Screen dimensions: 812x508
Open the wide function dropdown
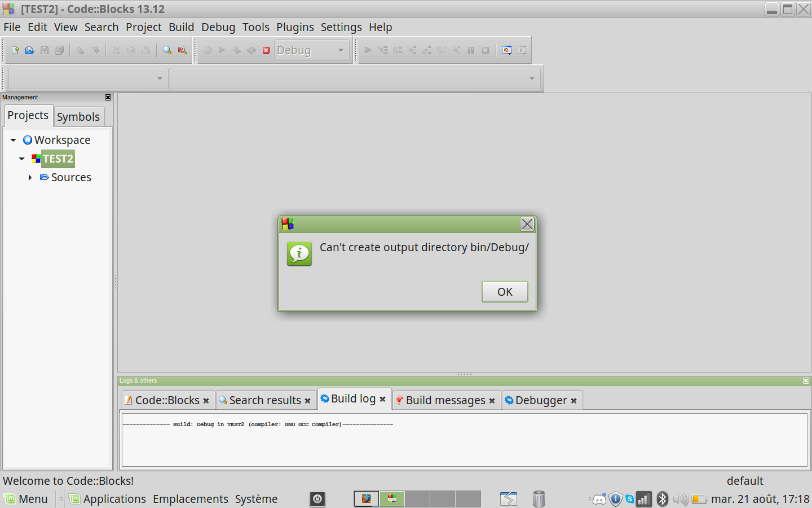pyautogui.click(x=355, y=78)
